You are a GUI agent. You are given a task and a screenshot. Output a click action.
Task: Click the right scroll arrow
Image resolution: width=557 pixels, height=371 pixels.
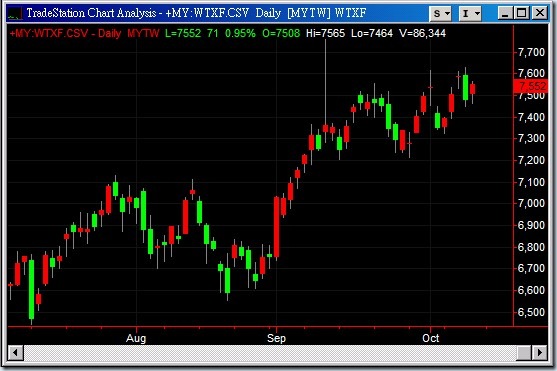540,353
